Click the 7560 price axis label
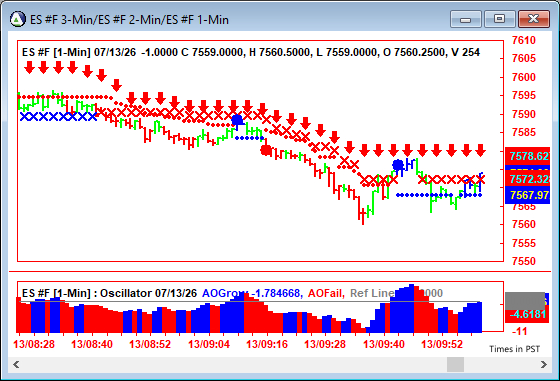Viewport: 560px width, 381px height. click(524, 224)
